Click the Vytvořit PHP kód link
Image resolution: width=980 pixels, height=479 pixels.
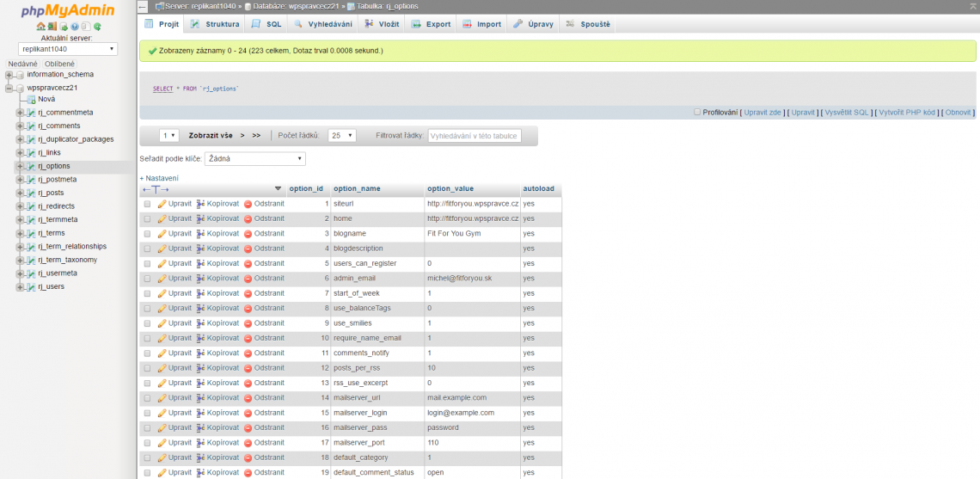[907, 113]
